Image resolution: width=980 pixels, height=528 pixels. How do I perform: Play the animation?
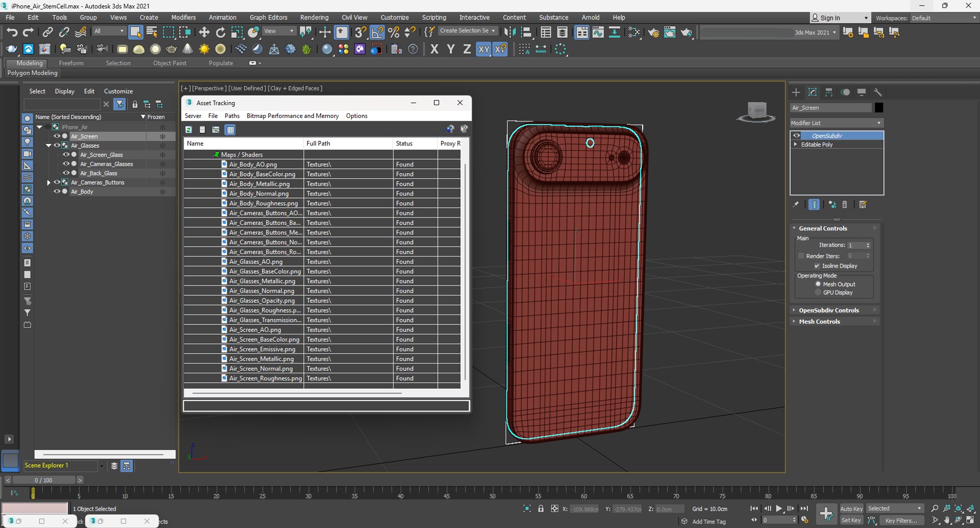[x=779, y=509]
